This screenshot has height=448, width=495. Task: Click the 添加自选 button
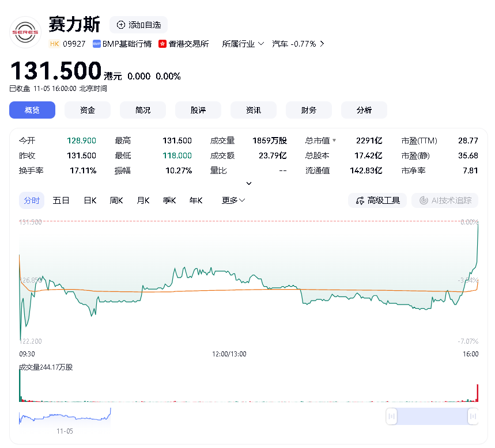click(x=138, y=25)
